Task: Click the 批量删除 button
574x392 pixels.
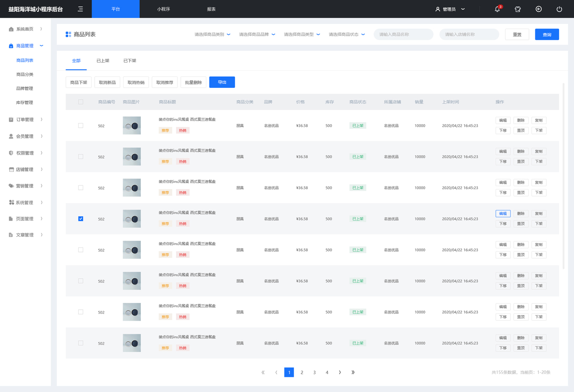Action: tap(193, 82)
